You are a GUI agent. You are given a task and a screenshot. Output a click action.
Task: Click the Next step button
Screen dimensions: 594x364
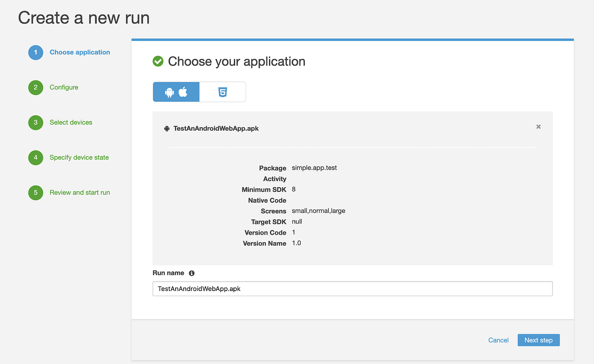538,340
